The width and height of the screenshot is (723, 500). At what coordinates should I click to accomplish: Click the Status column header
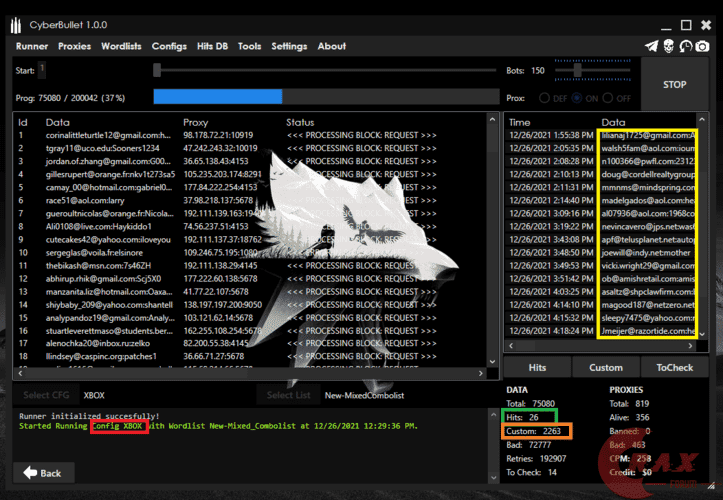pos(300,123)
